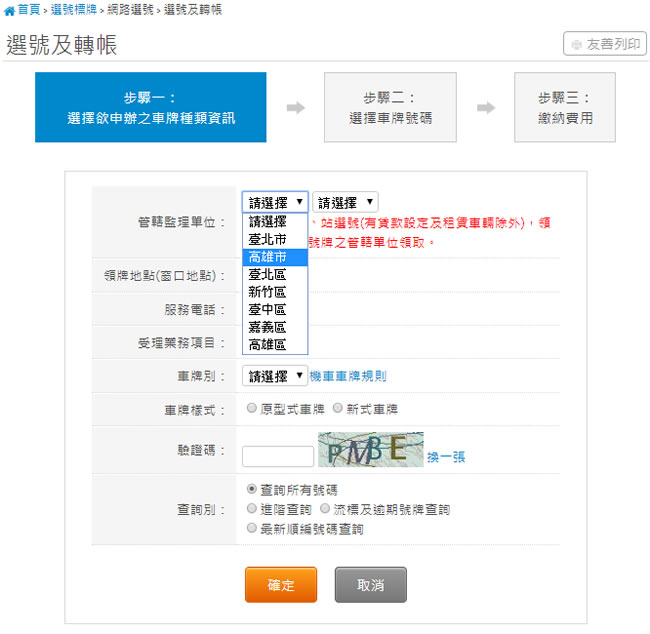Choose 臺北區 from the dropdown list
Viewport: 650px width, 634px height.
pos(275,274)
